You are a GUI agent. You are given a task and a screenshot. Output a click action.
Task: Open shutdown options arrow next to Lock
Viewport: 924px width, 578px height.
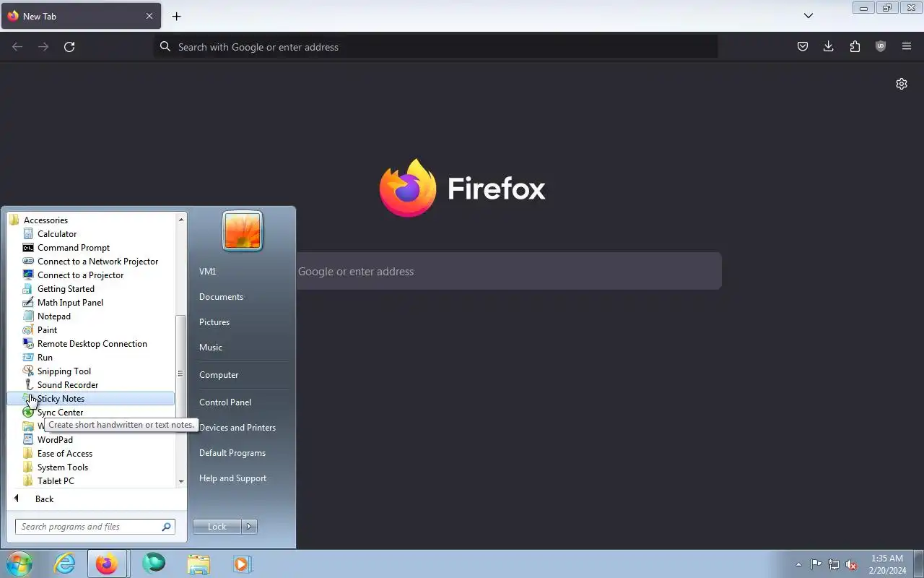coord(249,527)
